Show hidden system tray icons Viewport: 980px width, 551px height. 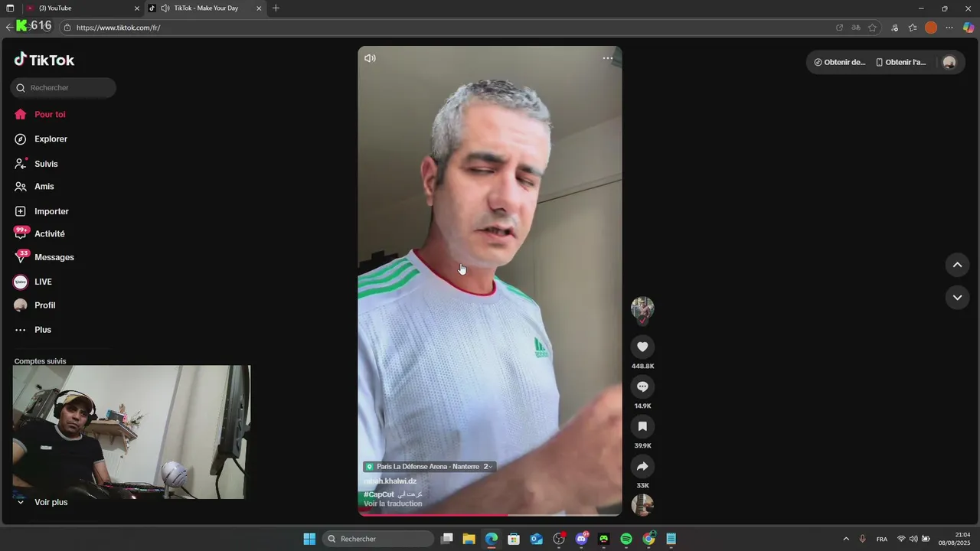click(x=846, y=539)
